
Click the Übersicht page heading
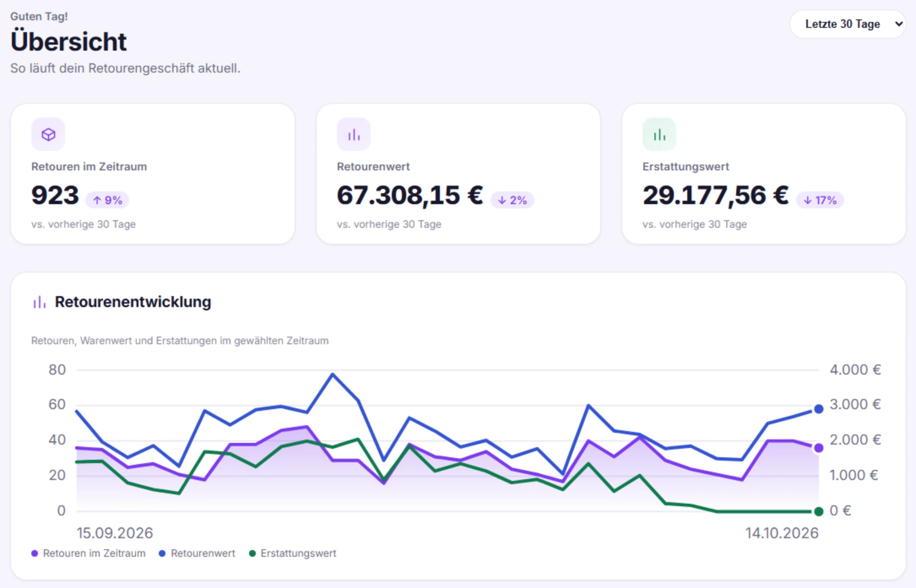click(x=68, y=42)
